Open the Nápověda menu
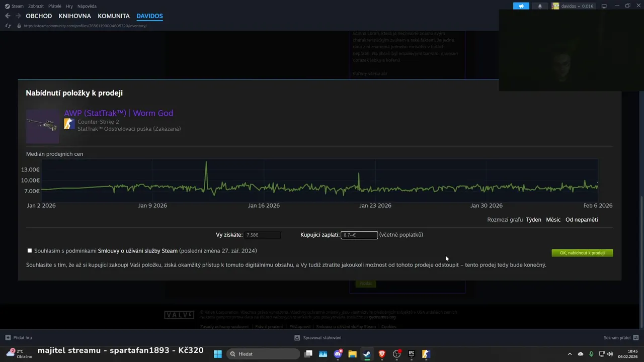 87,6
